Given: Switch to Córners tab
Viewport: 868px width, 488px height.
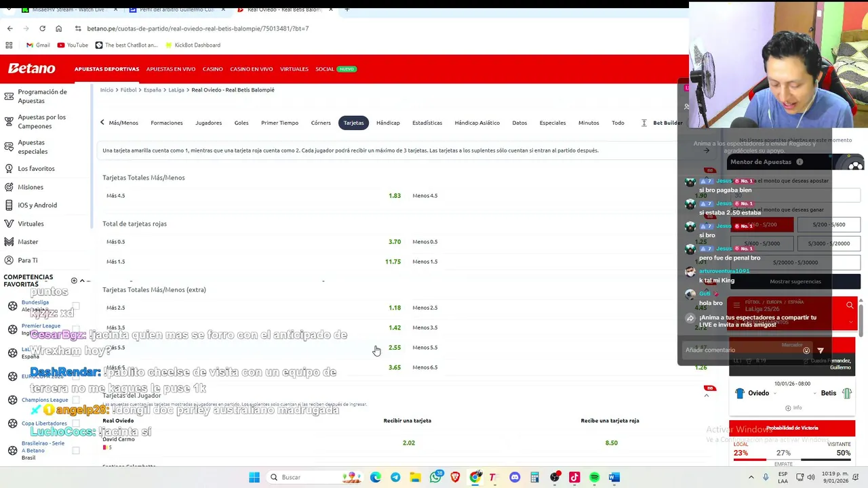Looking at the screenshot, I should [x=321, y=123].
